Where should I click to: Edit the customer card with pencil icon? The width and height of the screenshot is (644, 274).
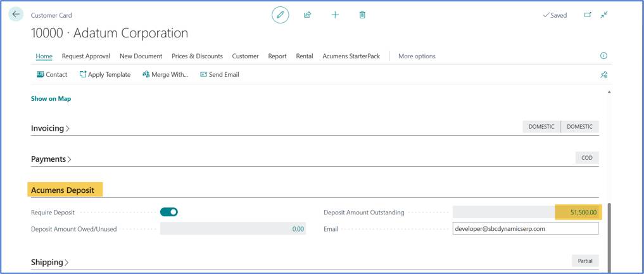281,15
